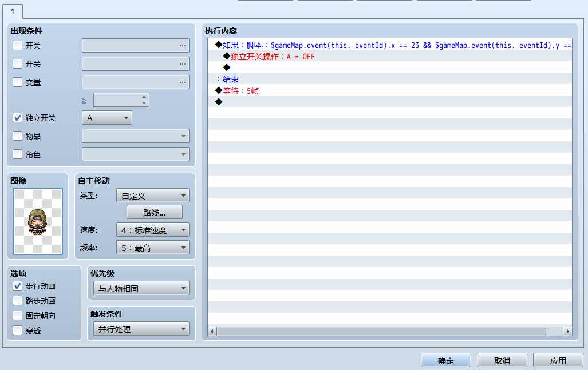Tick the 角色 condition checkbox
The width and height of the screenshot is (588, 370).
coord(18,154)
